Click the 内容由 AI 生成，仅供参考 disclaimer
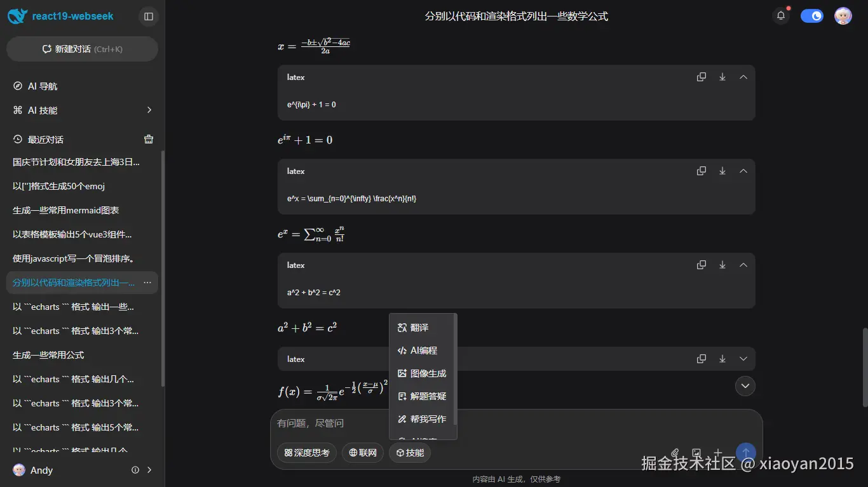 516,479
